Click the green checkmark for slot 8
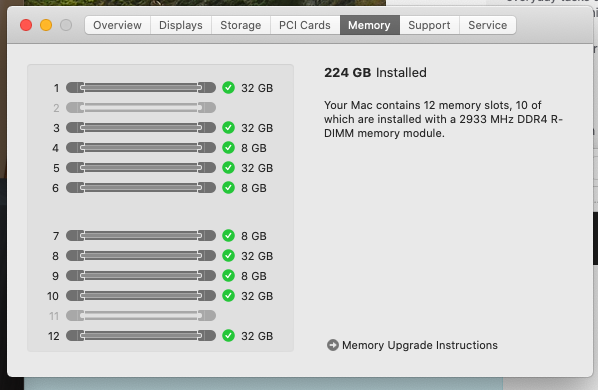 pyautogui.click(x=228, y=256)
